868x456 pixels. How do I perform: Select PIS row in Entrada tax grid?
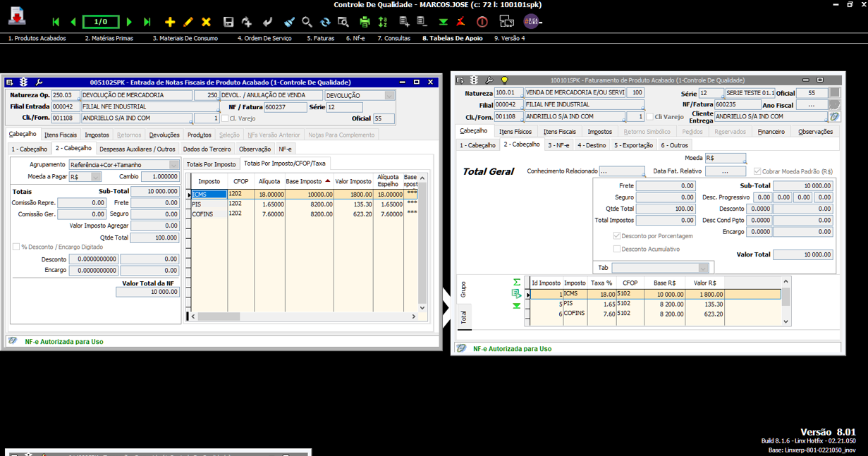coord(304,204)
